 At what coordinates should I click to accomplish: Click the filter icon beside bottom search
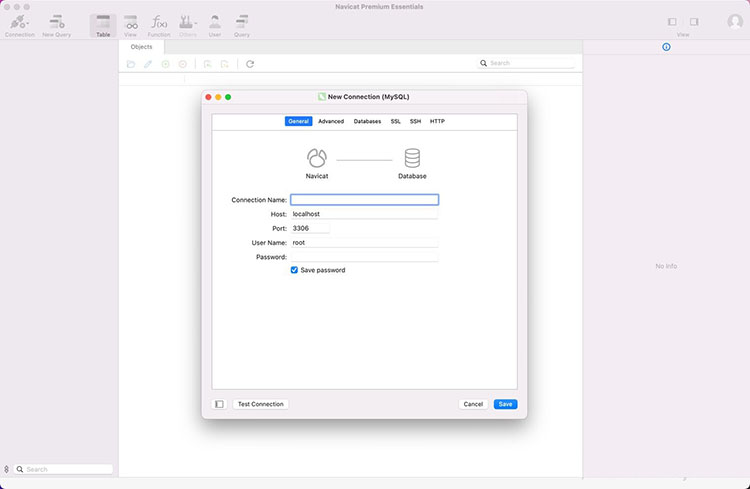6,469
